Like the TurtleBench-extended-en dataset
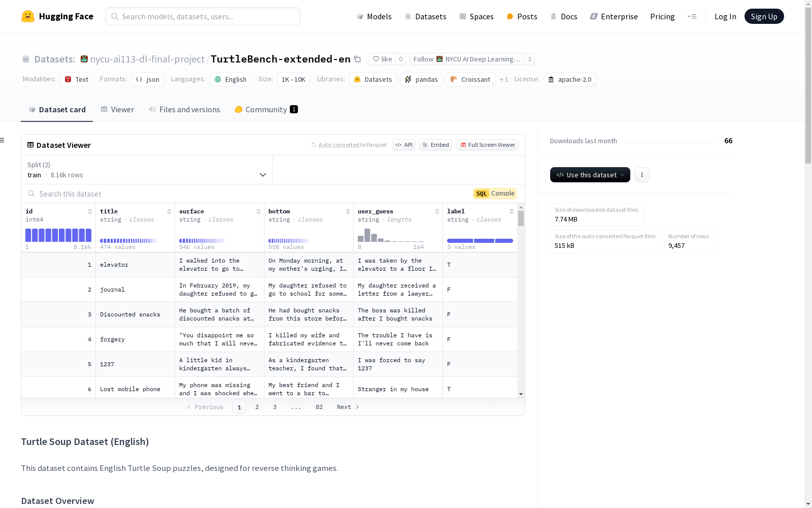Image resolution: width=812 pixels, height=508 pixels. pyautogui.click(x=382, y=59)
